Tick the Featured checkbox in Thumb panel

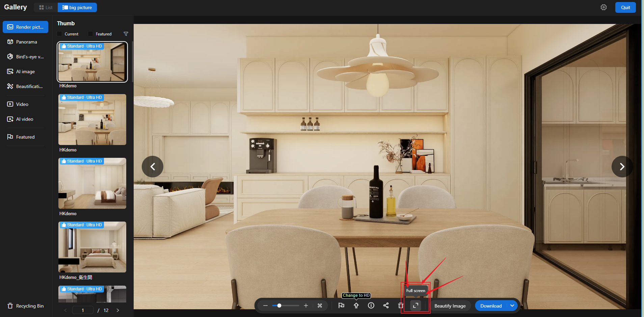[x=90, y=34]
